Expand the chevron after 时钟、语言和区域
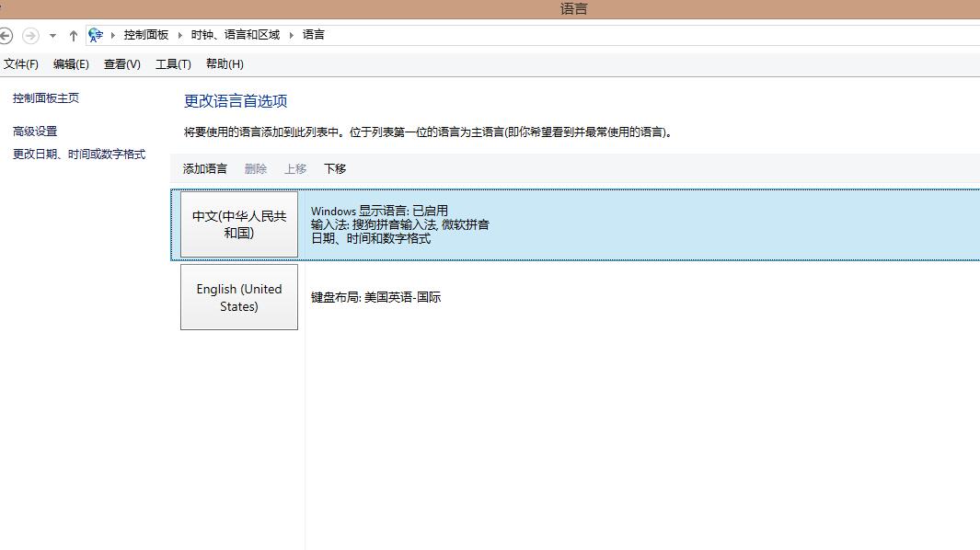 click(x=292, y=35)
